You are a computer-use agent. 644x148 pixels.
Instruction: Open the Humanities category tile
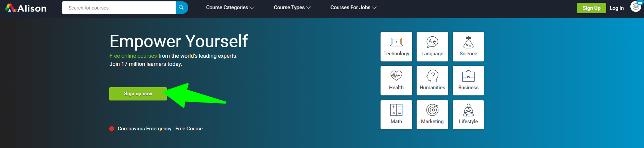[x=432, y=81]
